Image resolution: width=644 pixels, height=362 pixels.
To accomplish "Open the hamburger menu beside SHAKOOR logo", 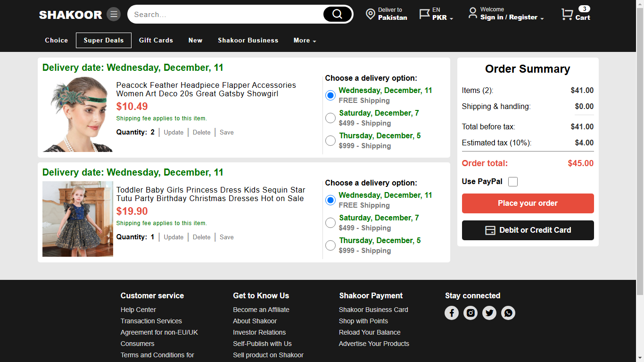I will point(114,14).
